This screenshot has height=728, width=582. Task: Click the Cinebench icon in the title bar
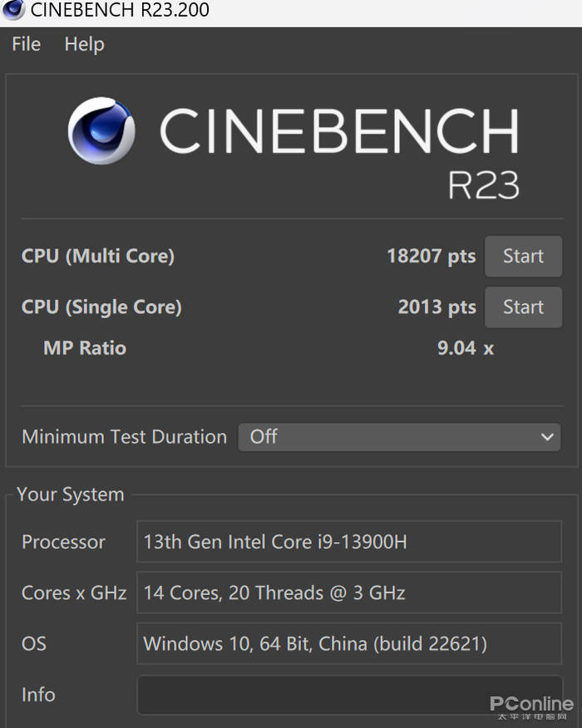click(13, 10)
